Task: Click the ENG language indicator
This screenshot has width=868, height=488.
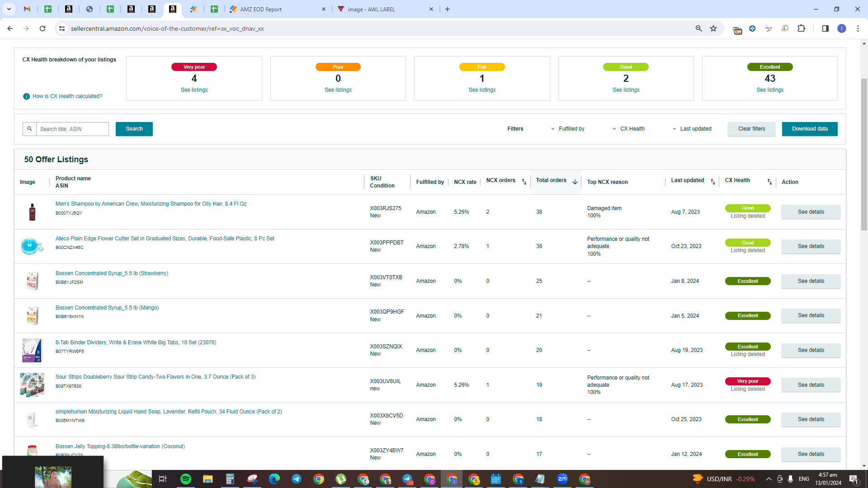Action: pos(804,479)
